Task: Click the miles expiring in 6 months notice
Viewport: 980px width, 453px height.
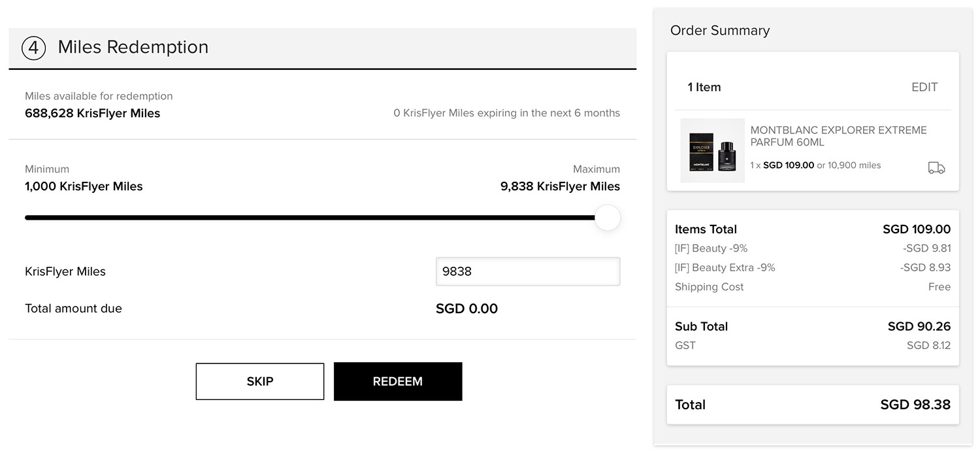Action: [506, 113]
